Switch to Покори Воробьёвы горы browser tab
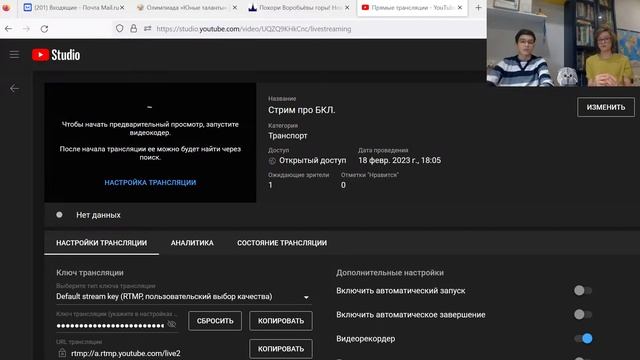 click(299, 8)
